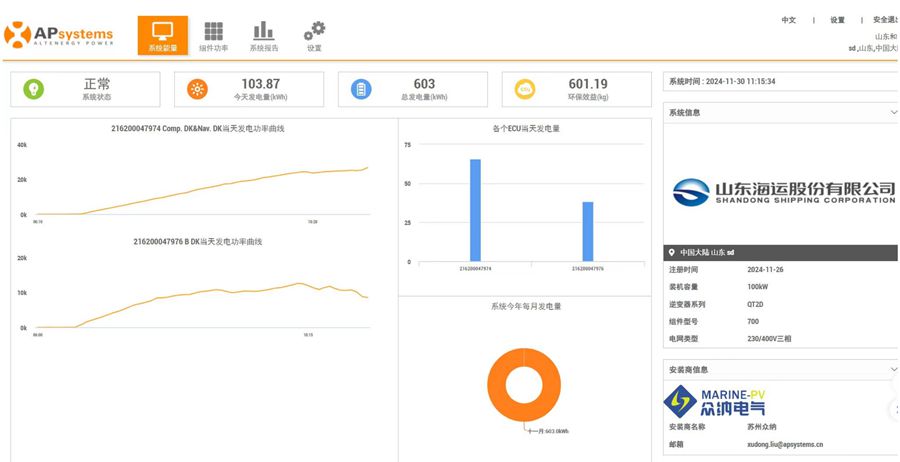This screenshot has height=462, width=900.
Task: Open the 系统报告 bar chart icon
Action: pos(263,32)
